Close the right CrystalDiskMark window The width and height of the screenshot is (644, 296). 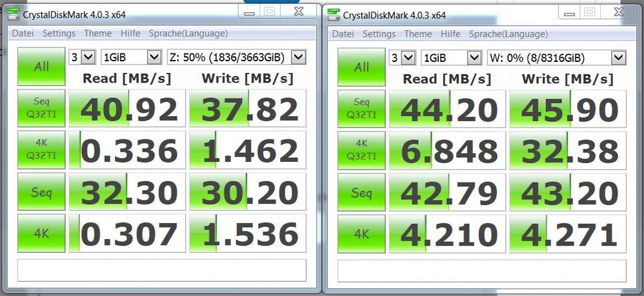click(619, 12)
